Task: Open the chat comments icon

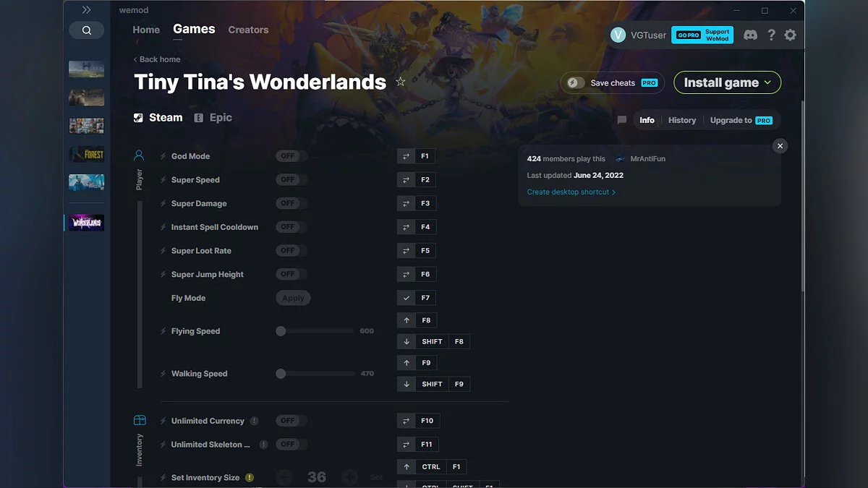Action: [621, 120]
